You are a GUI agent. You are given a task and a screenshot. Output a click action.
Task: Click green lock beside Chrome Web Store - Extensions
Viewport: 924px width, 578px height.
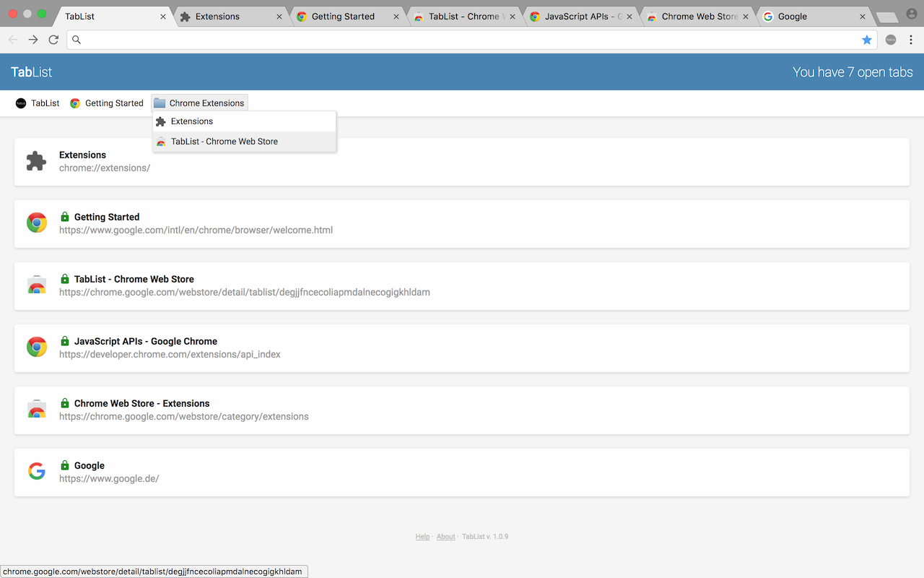65,403
